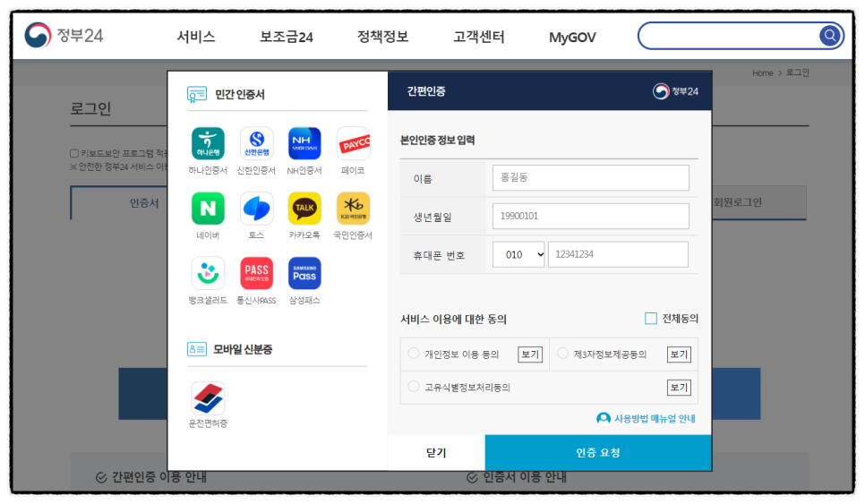Click the 닫기 button

pos(436,453)
